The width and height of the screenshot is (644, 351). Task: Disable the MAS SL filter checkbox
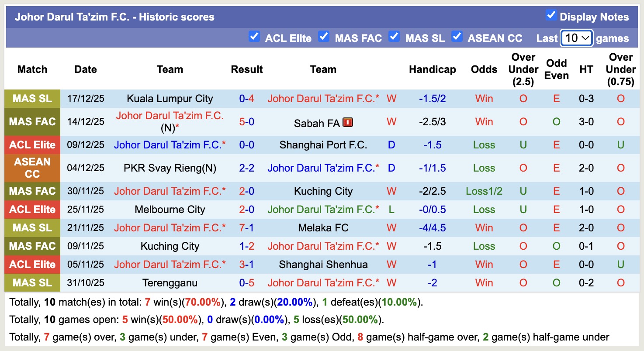[x=394, y=37]
